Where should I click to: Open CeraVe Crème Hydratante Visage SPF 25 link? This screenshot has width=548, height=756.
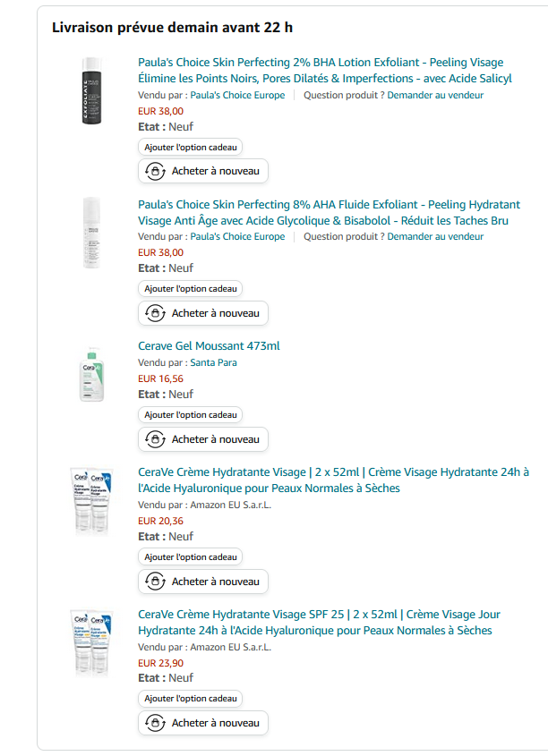319,623
